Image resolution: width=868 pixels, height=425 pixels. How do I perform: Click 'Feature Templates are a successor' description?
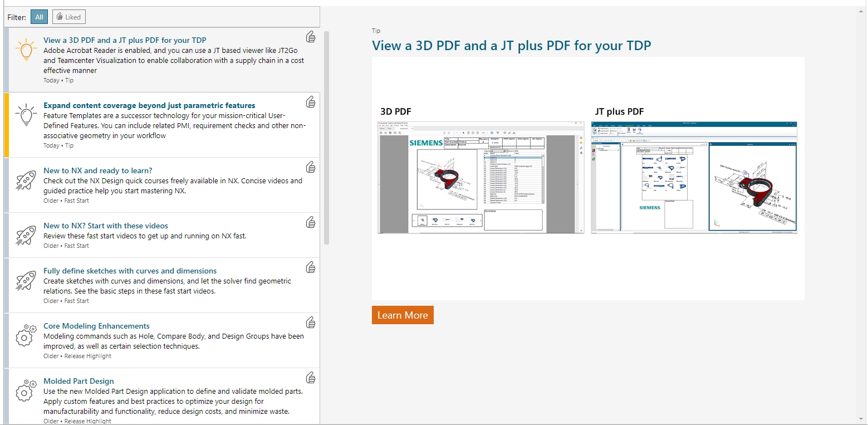click(x=174, y=125)
